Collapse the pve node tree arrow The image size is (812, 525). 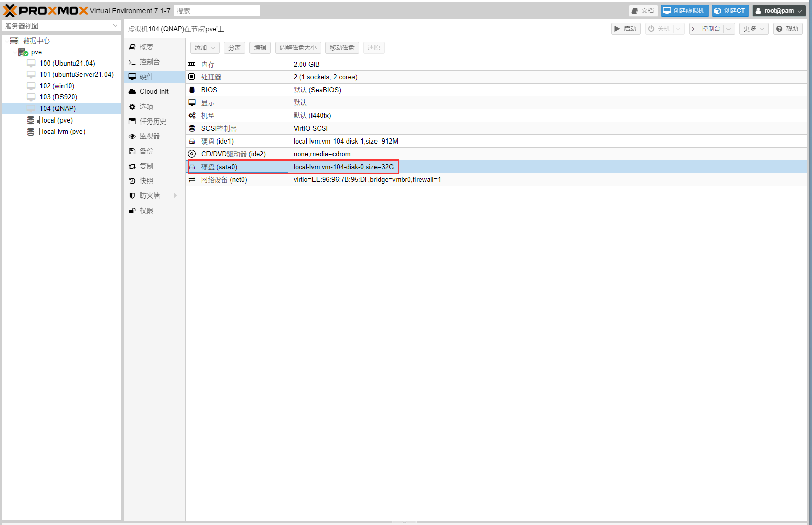click(x=15, y=52)
